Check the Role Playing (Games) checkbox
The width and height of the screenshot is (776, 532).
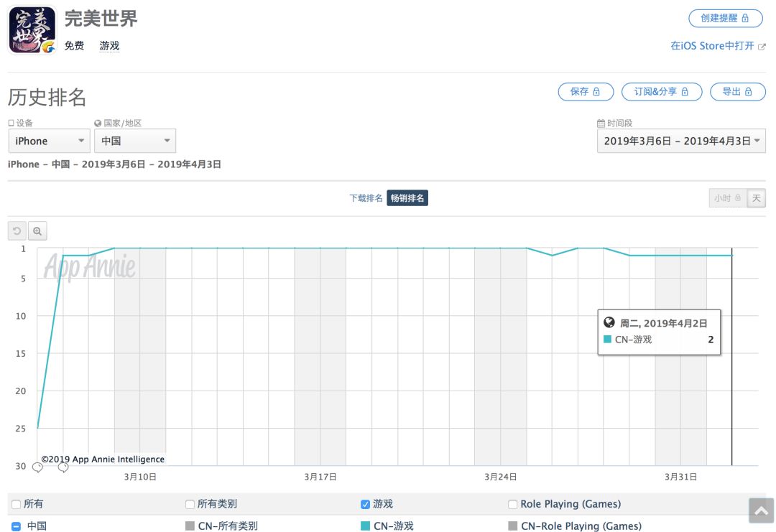tap(513, 504)
